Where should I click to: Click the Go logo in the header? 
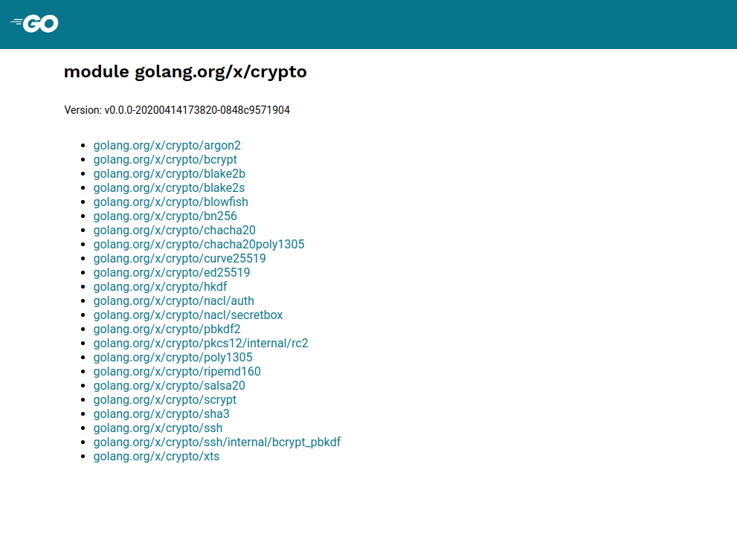click(x=34, y=23)
